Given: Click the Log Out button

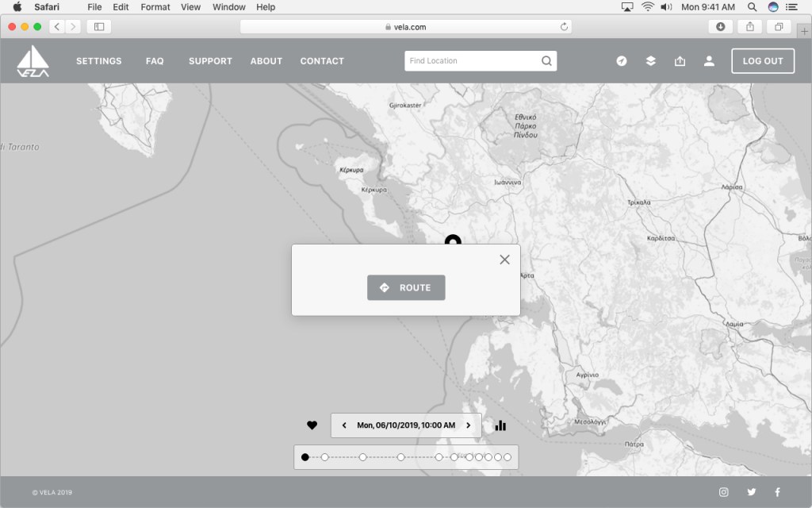Looking at the screenshot, I should pos(762,61).
